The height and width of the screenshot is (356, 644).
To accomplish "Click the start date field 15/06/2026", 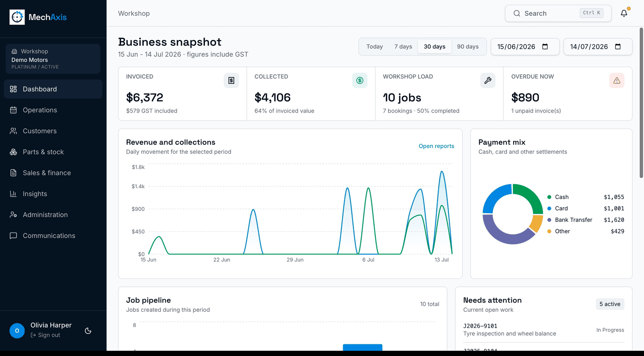I will pos(525,47).
